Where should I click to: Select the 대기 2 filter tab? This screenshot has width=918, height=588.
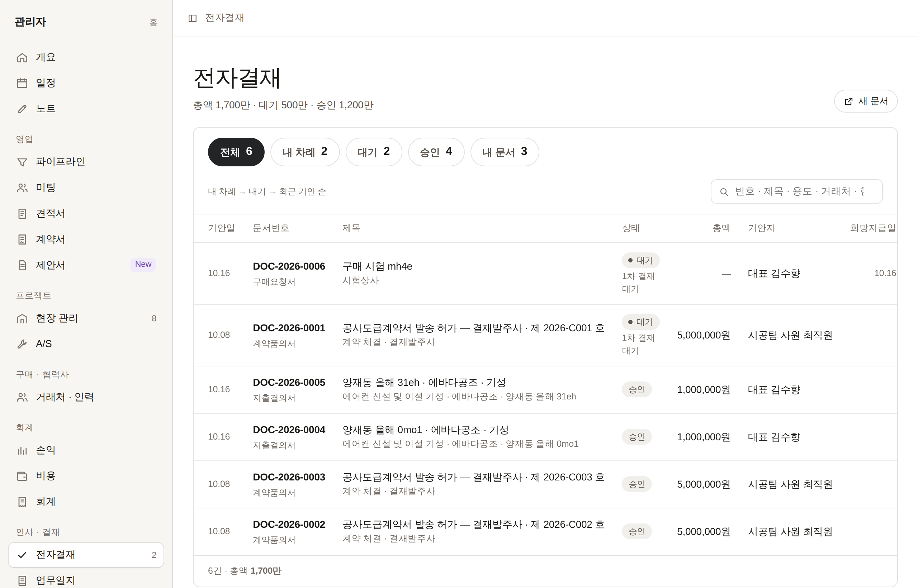[373, 152]
